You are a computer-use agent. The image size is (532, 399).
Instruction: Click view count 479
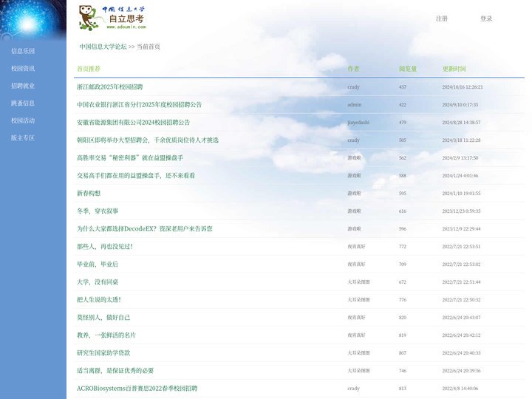403,122
